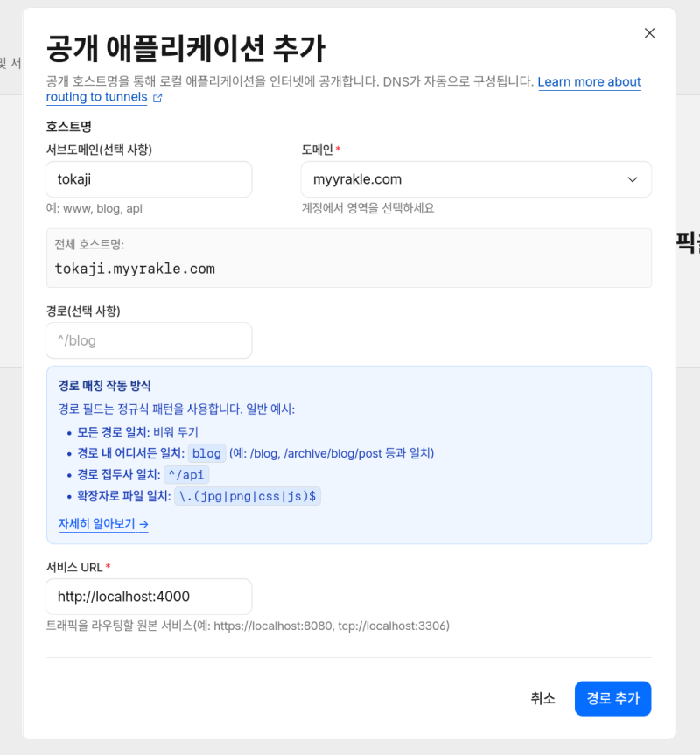Click the "^/api" code example chip
Screen dimensions: 700x755
tap(186, 475)
